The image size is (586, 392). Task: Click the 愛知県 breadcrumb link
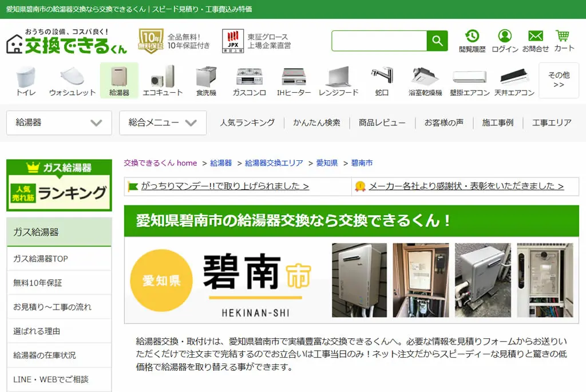pos(327,163)
